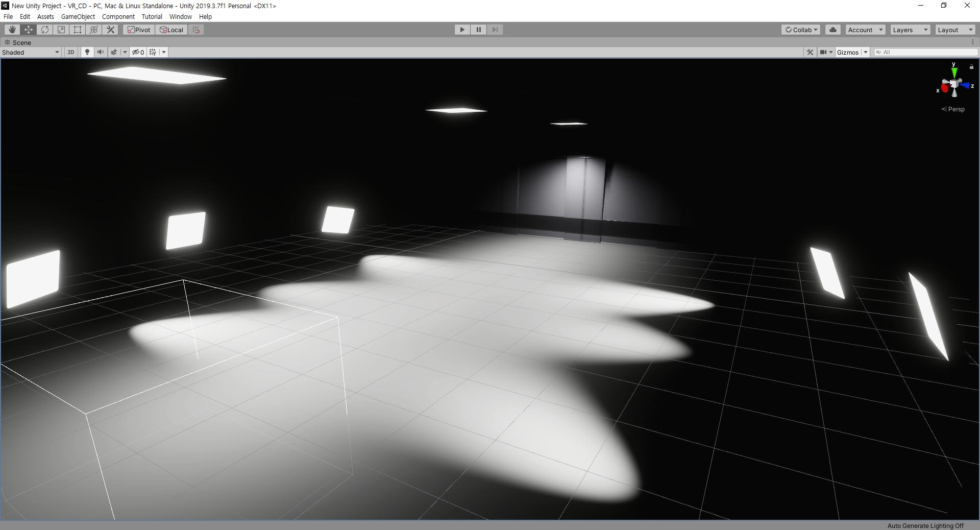This screenshot has width=980, height=530.
Task: Open Scene view component tools wrench icon
Action: click(810, 52)
